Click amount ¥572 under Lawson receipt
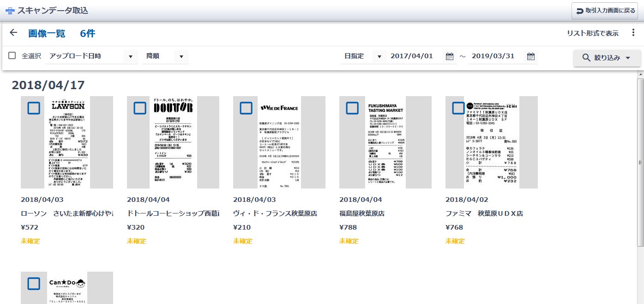This screenshot has height=304, width=644. click(x=30, y=227)
